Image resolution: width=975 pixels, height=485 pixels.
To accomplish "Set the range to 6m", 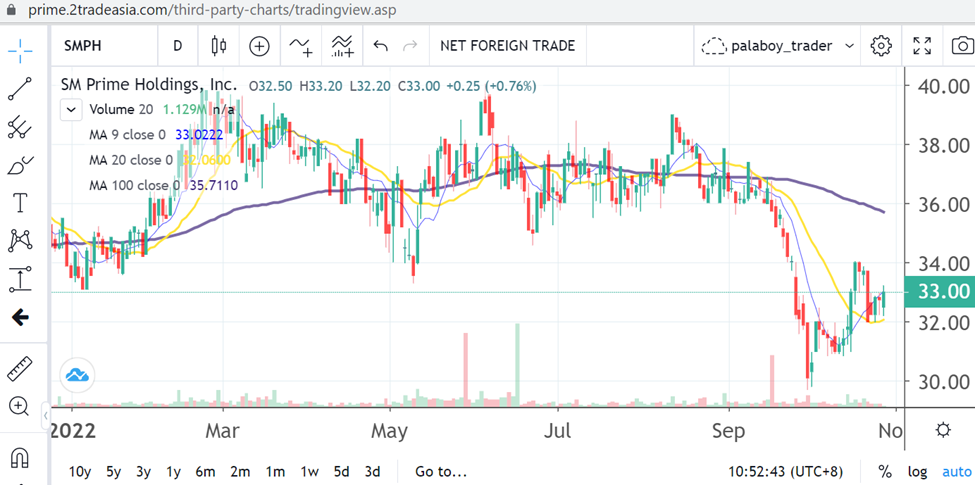I will [x=205, y=471].
